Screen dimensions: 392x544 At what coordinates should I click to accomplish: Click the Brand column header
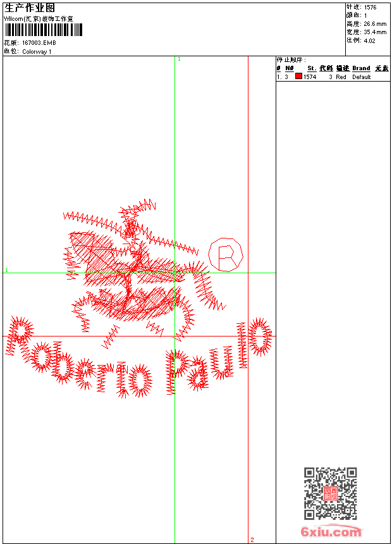click(361, 68)
